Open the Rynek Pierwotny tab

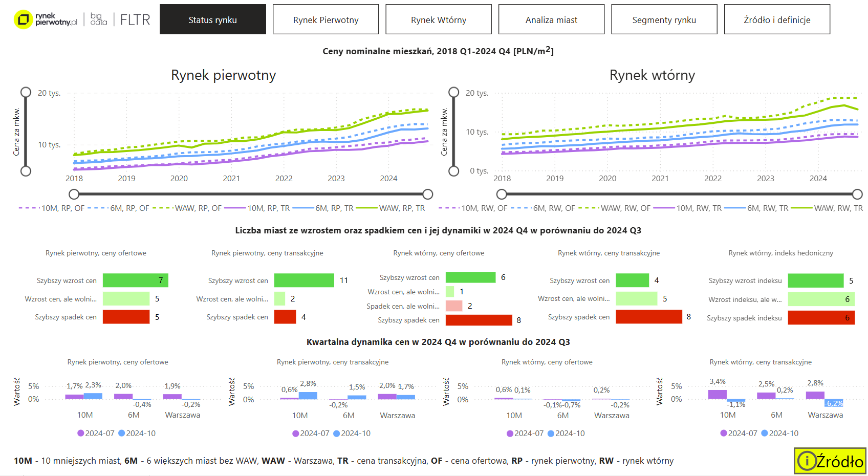(x=325, y=19)
